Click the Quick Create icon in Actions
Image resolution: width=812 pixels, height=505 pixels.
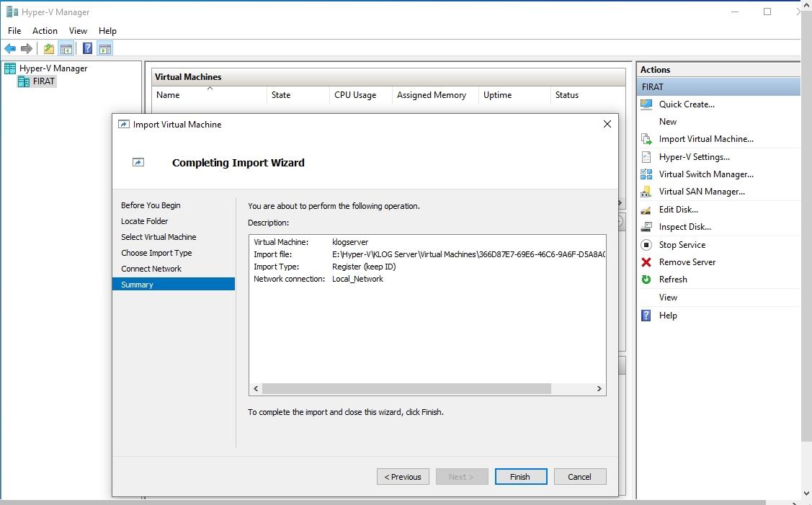[x=646, y=104]
